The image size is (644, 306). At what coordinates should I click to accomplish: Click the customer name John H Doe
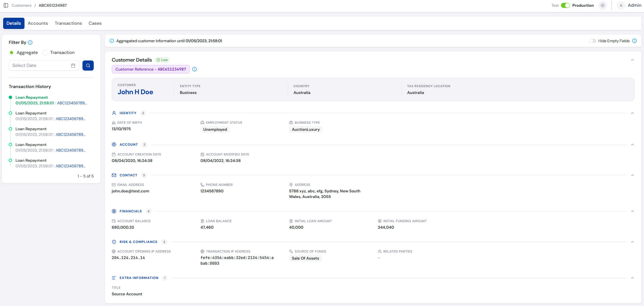point(135,92)
